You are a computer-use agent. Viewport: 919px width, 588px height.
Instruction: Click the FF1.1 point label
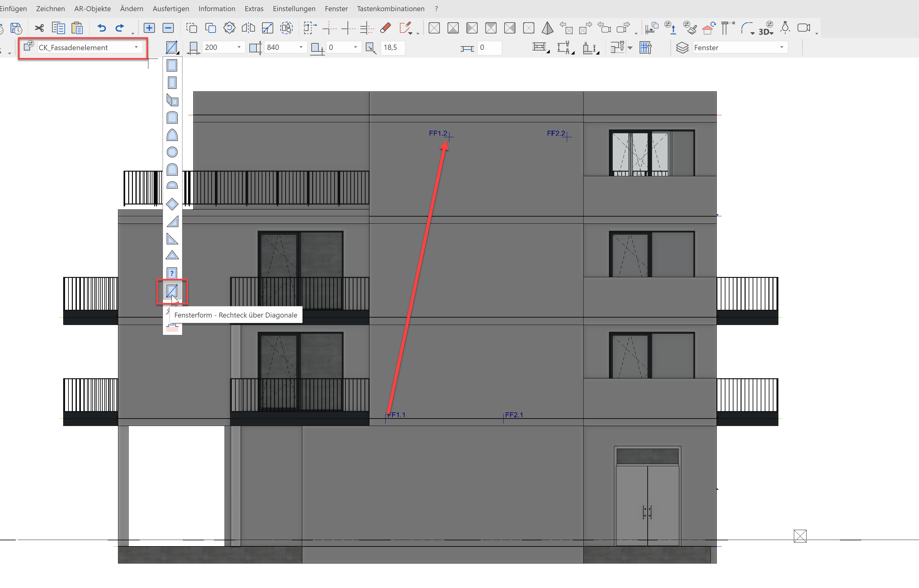tap(397, 415)
